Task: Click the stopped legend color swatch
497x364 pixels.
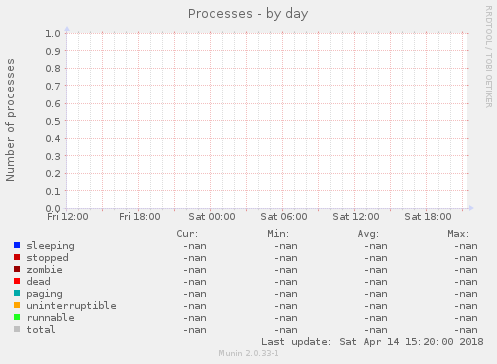Action: (17, 257)
